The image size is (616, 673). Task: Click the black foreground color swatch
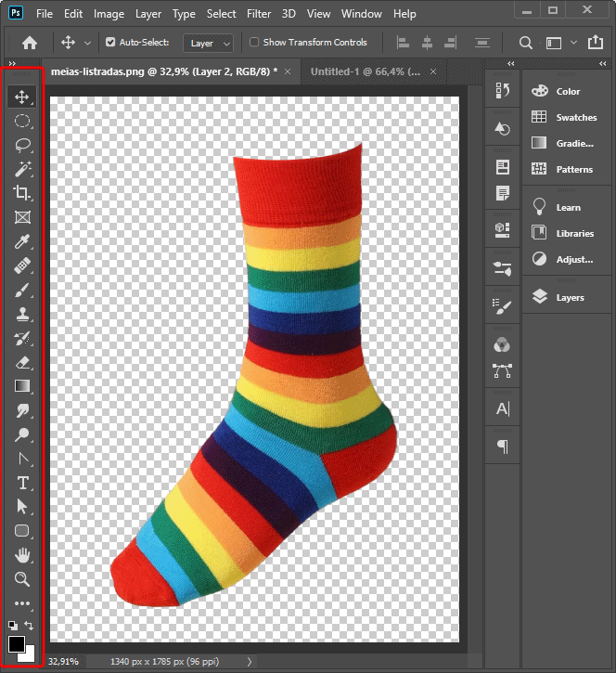point(16,643)
